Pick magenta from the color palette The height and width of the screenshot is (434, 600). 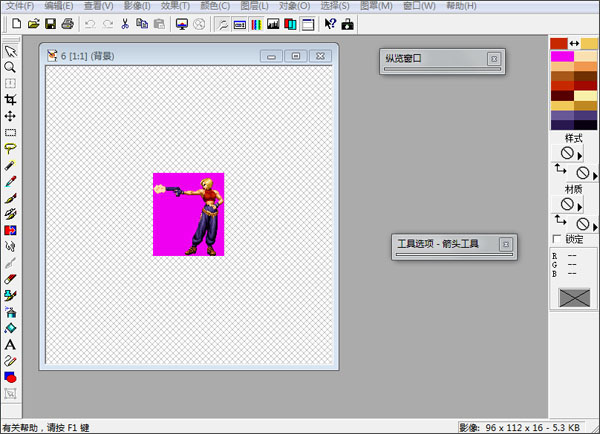pos(562,57)
